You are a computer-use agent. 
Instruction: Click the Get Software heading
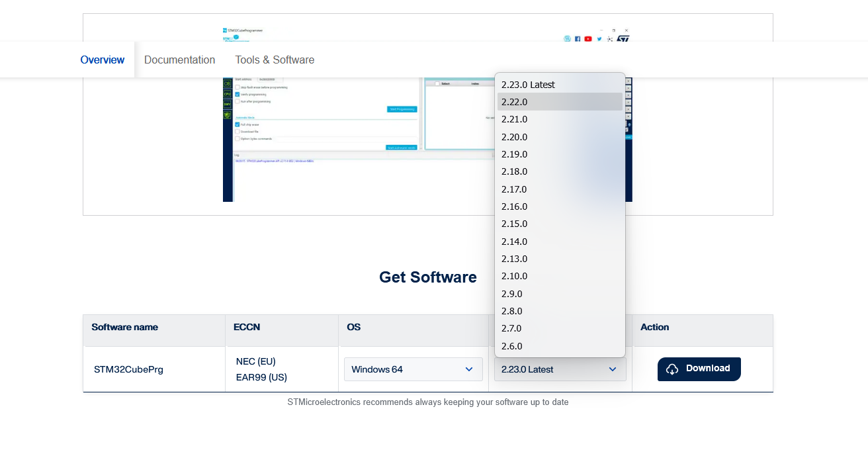click(428, 277)
